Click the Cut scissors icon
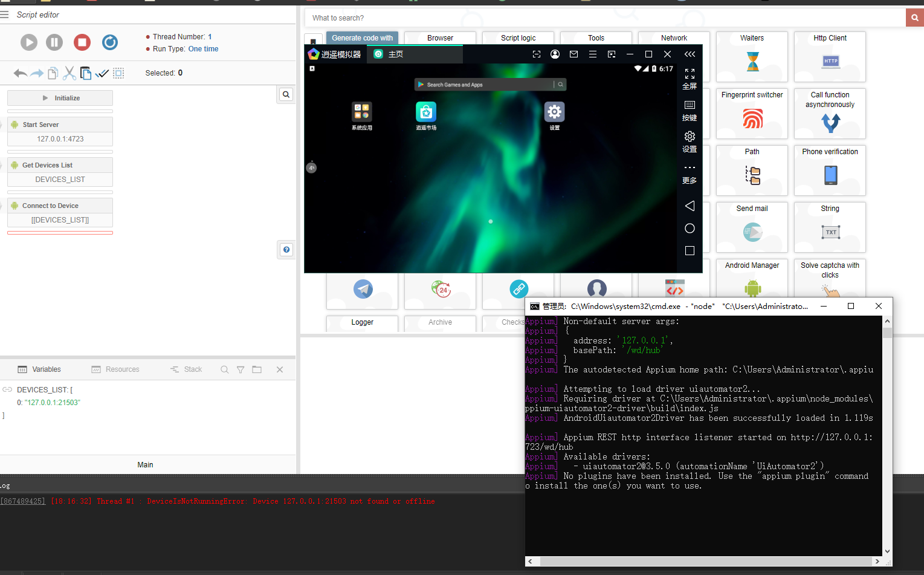 [x=69, y=73]
